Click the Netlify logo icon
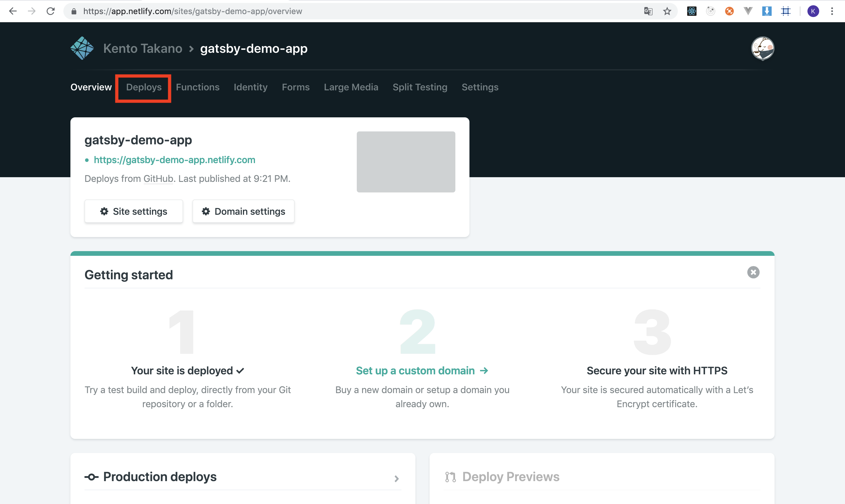Viewport: 845px width, 504px height. click(82, 48)
